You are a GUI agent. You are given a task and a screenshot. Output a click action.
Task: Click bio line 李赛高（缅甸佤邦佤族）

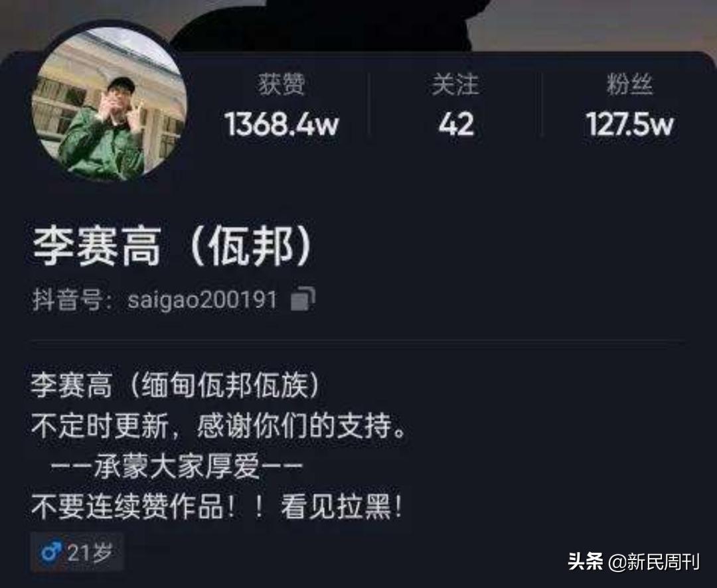pyautogui.click(x=175, y=385)
